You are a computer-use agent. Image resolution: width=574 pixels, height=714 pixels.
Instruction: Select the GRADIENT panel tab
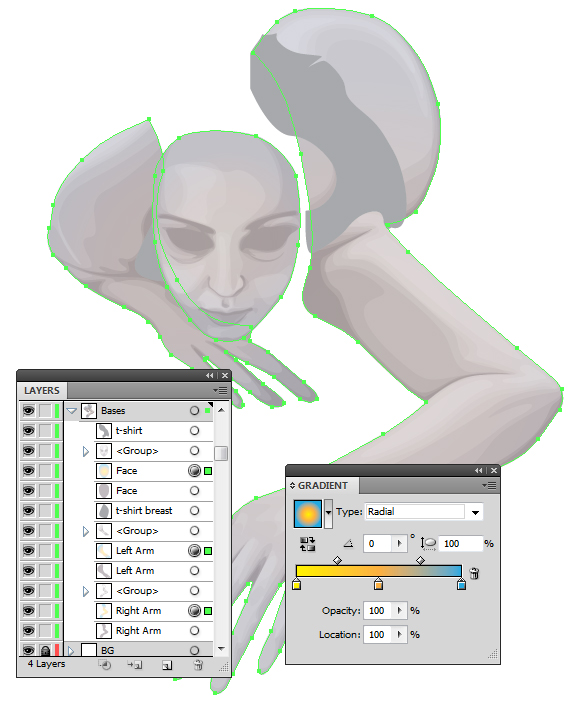(x=322, y=486)
